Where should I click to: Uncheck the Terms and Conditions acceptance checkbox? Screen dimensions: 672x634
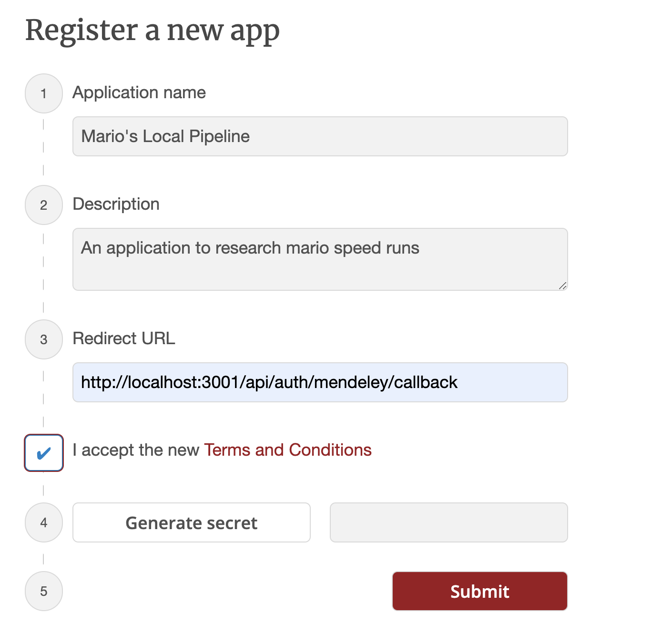pos(44,453)
